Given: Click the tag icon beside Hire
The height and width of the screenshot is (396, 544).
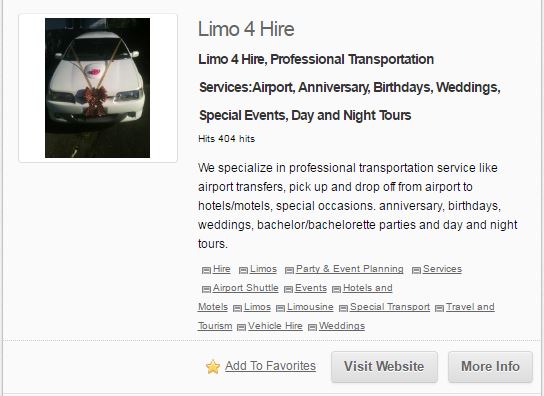Looking at the screenshot, I should click(x=206, y=270).
